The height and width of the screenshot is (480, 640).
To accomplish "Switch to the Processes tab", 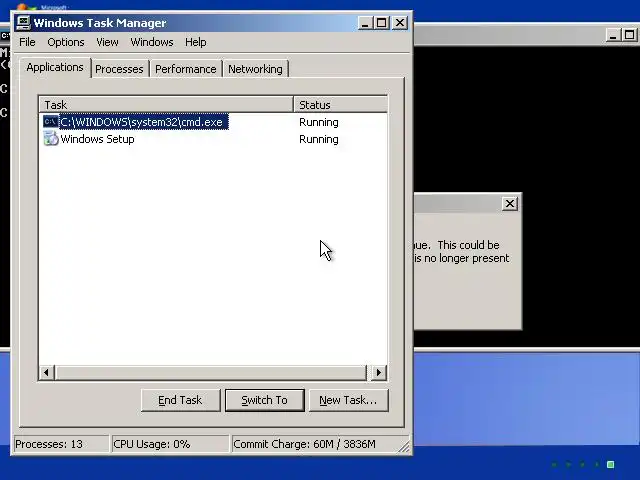I will (119, 69).
